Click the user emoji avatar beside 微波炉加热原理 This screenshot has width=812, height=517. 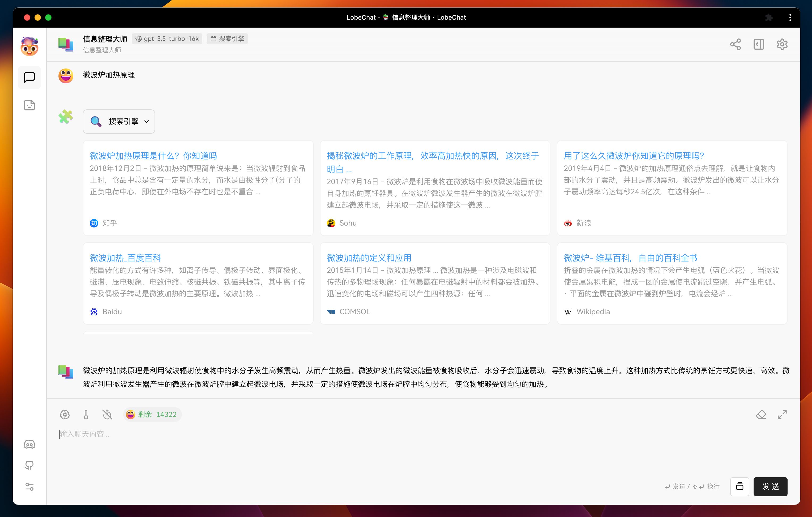tap(66, 76)
